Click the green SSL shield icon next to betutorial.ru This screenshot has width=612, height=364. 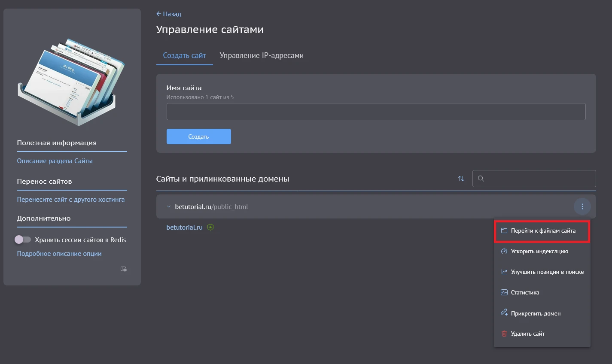(210, 227)
